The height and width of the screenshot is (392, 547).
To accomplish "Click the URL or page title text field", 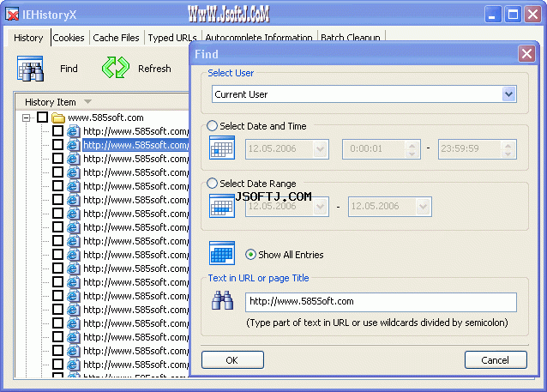I will click(x=381, y=302).
